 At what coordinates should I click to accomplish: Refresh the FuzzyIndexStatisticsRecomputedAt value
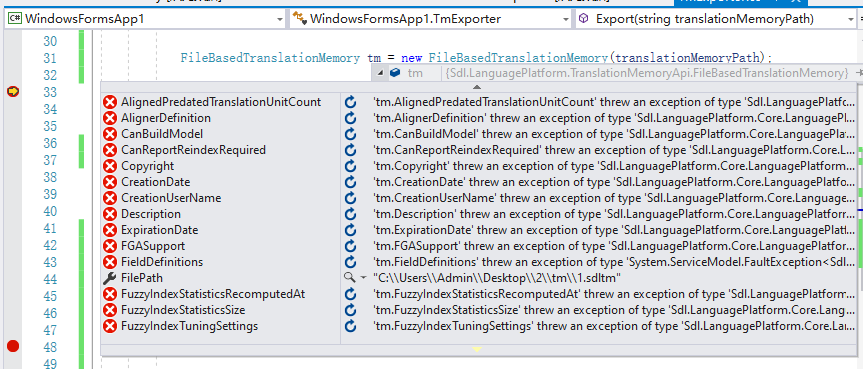coord(350,294)
